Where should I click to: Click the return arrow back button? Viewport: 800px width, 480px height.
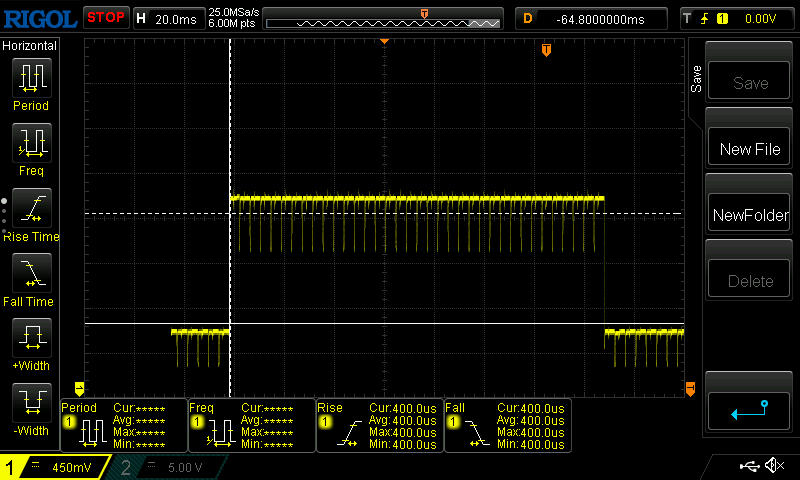tap(749, 408)
